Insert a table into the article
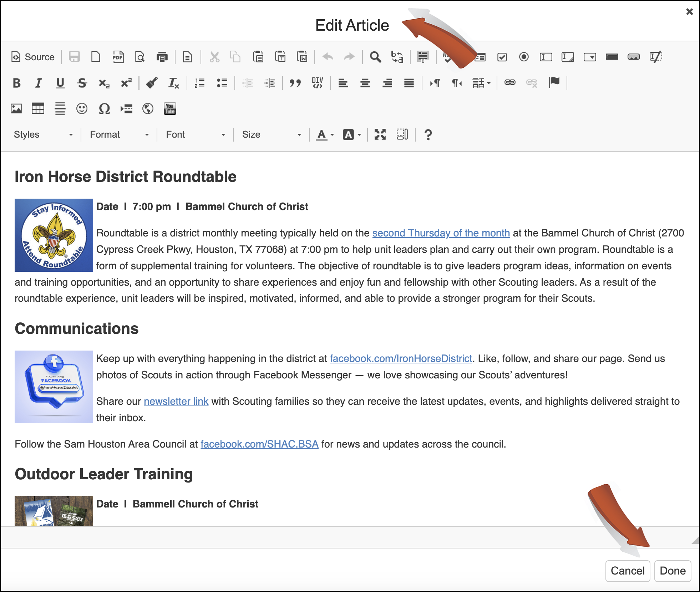 (x=38, y=109)
